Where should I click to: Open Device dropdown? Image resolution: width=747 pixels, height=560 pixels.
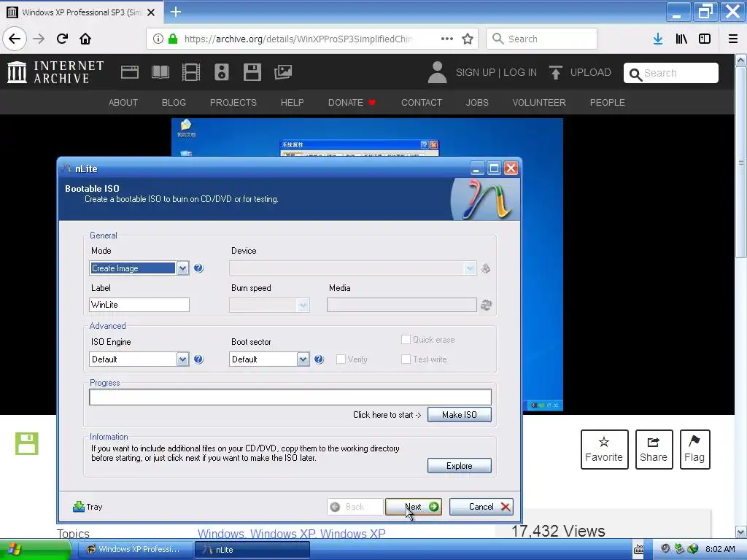[x=352, y=268]
